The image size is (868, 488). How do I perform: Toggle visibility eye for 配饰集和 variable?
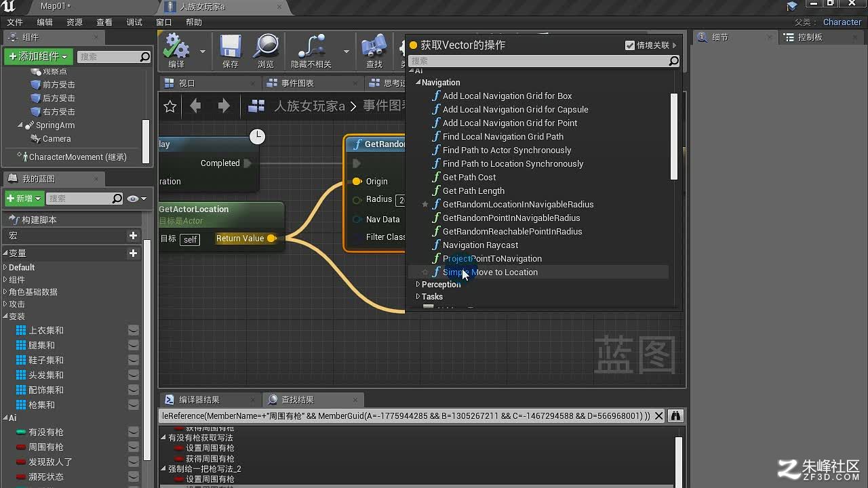click(x=134, y=390)
